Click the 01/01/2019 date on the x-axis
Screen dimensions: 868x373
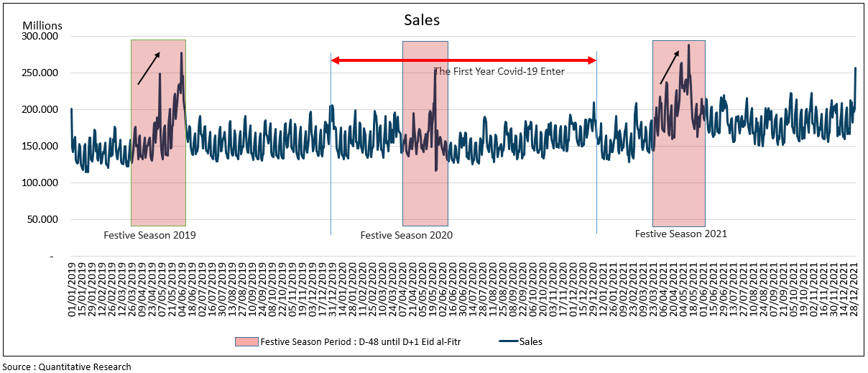(x=72, y=287)
